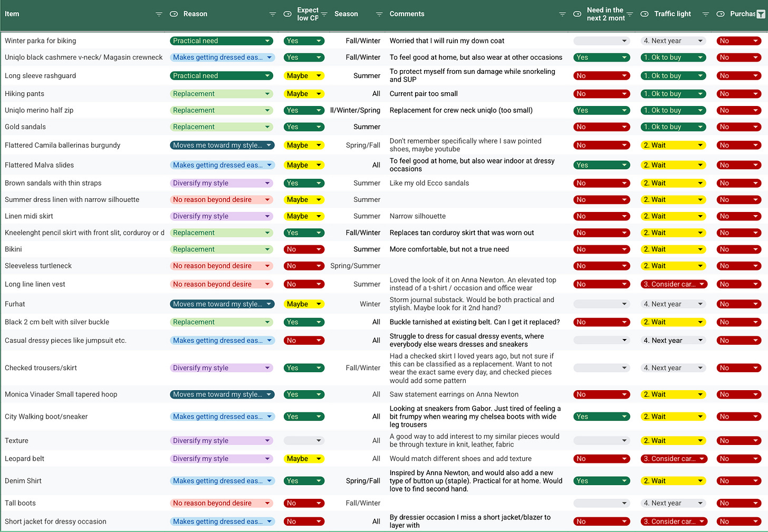Open Replacement dropdown for Black 2 cm belt
This screenshot has width=768, height=532.
point(222,322)
